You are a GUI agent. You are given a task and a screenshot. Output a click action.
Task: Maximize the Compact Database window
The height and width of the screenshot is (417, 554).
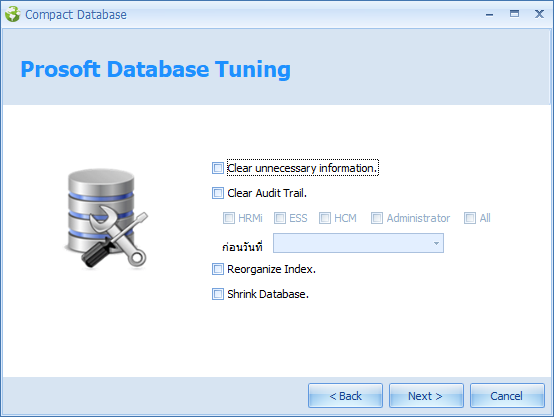[x=514, y=14]
